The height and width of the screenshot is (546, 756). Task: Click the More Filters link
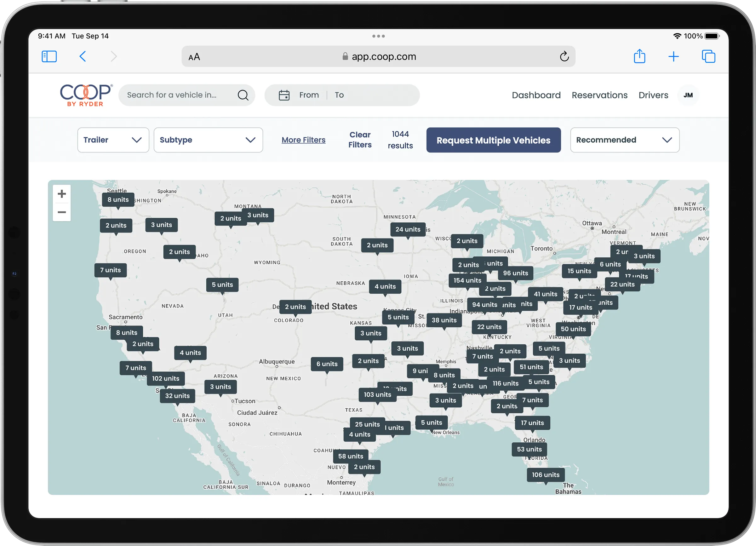click(x=303, y=140)
